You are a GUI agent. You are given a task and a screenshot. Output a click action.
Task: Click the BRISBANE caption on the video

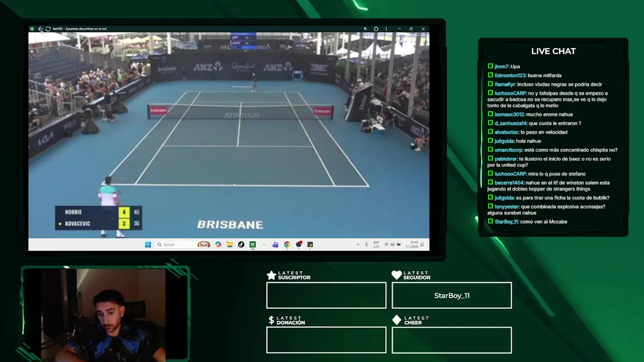click(x=230, y=225)
